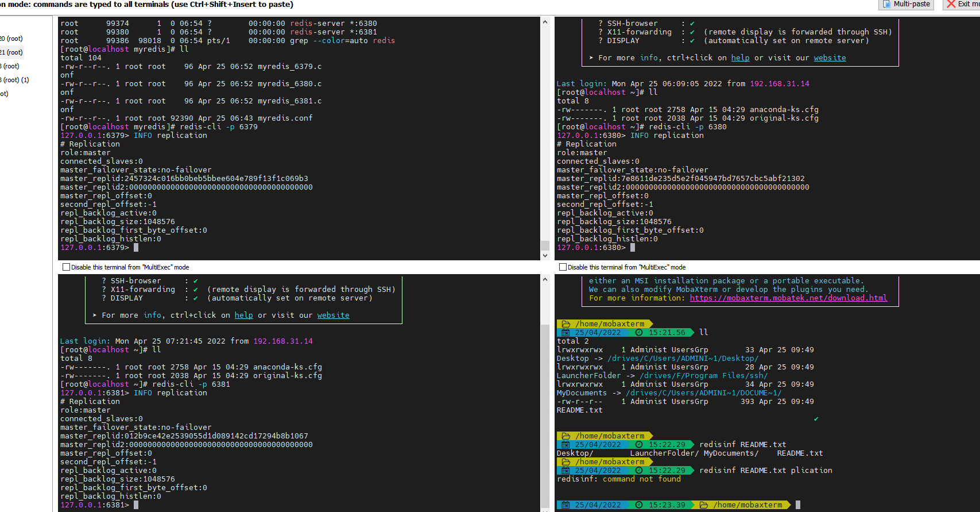Select the '3 (root) (1)' session in the sidebar
980x512 pixels.
[x=15, y=80]
